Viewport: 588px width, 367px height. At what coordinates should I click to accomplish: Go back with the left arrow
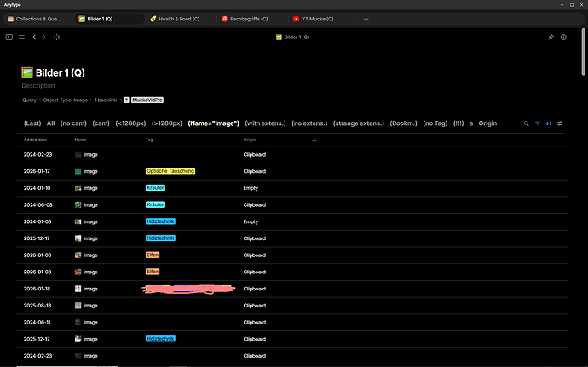34,37
